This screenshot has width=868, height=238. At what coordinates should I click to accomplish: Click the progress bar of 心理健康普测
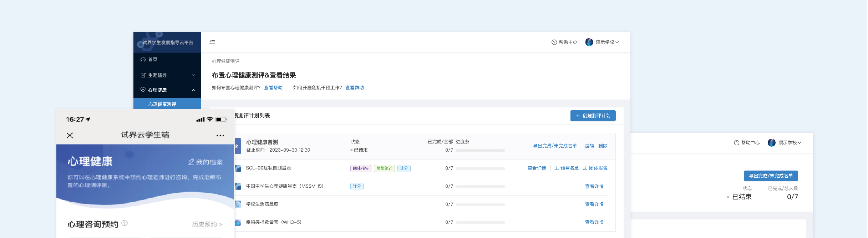(480, 151)
